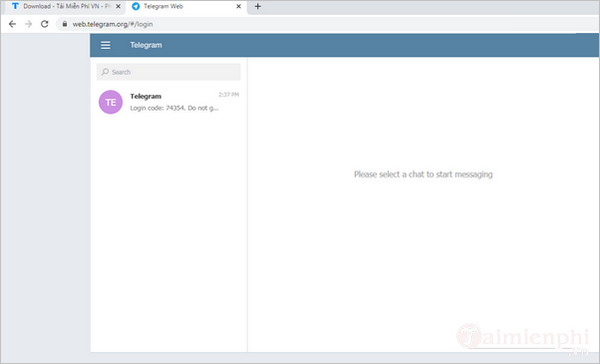The width and height of the screenshot is (600, 364).
Task: Switch to the Telegram Web tab
Action: (x=186, y=7)
